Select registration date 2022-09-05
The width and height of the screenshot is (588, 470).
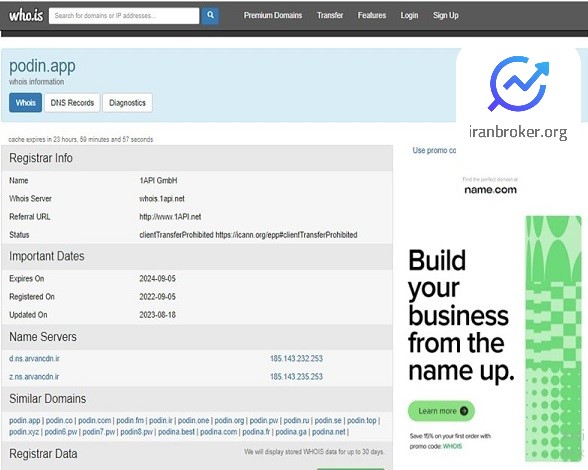pos(158,296)
